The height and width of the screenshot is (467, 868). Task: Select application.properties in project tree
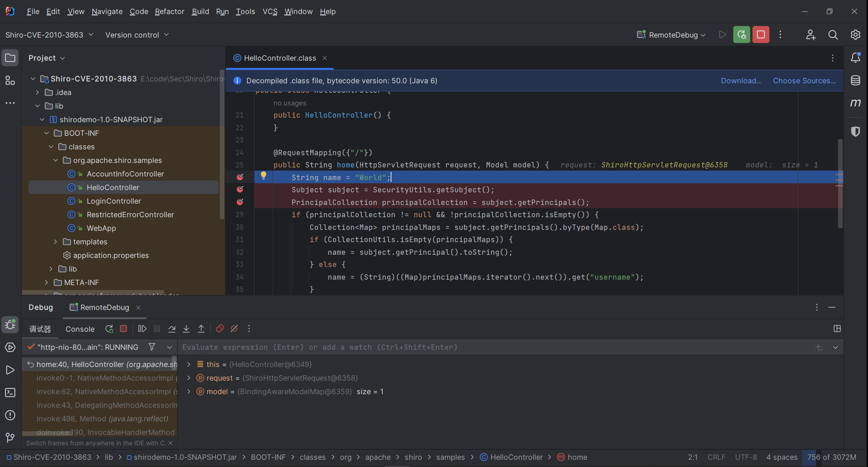pyautogui.click(x=111, y=255)
